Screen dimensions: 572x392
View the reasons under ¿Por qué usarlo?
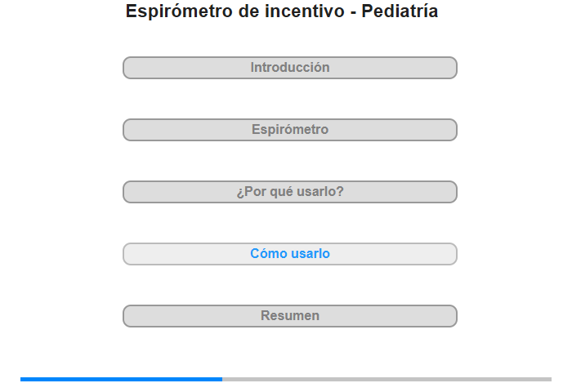[x=289, y=192]
